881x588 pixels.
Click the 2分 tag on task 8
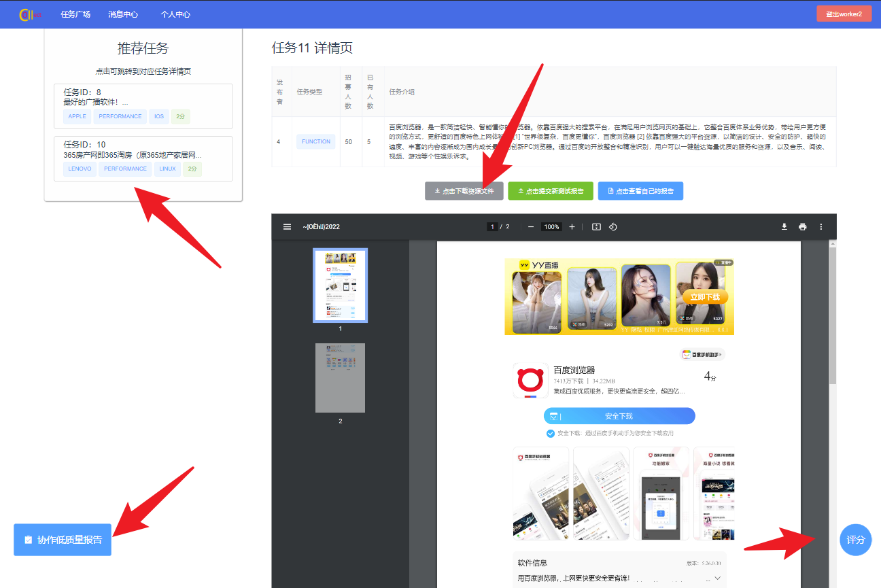click(181, 116)
